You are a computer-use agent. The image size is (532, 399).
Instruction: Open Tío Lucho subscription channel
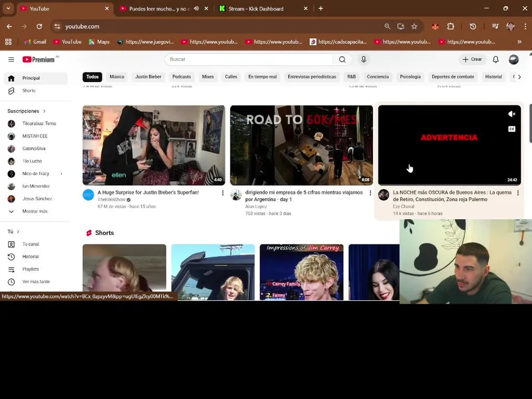[35, 161]
